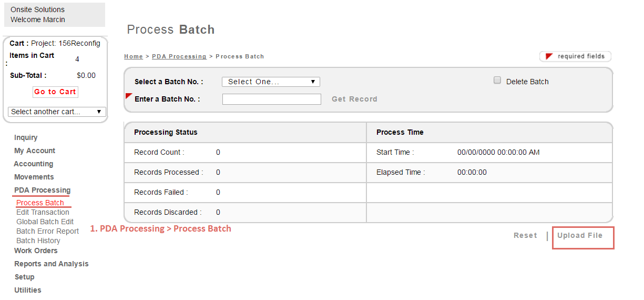Click the Upload File button
This screenshot has width=644, height=300.
pyautogui.click(x=579, y=235)
